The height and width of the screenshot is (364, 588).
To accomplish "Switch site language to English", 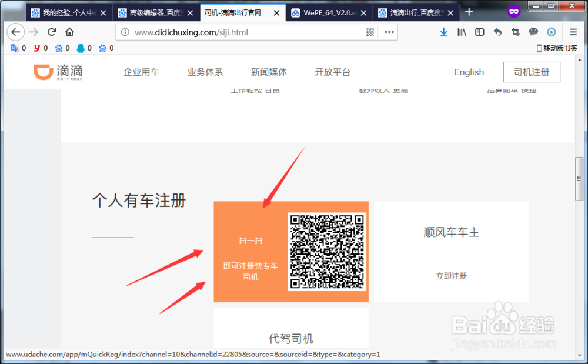I will [469, 72].
